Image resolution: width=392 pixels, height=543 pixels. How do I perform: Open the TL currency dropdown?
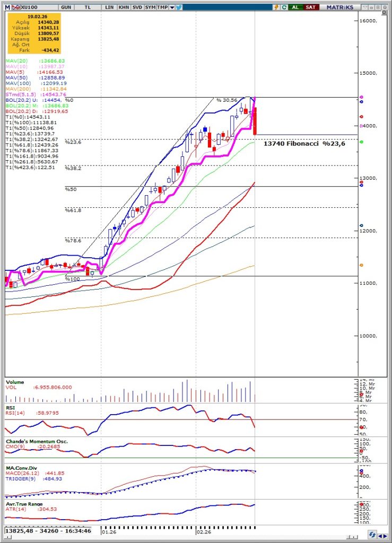[89, 7]
